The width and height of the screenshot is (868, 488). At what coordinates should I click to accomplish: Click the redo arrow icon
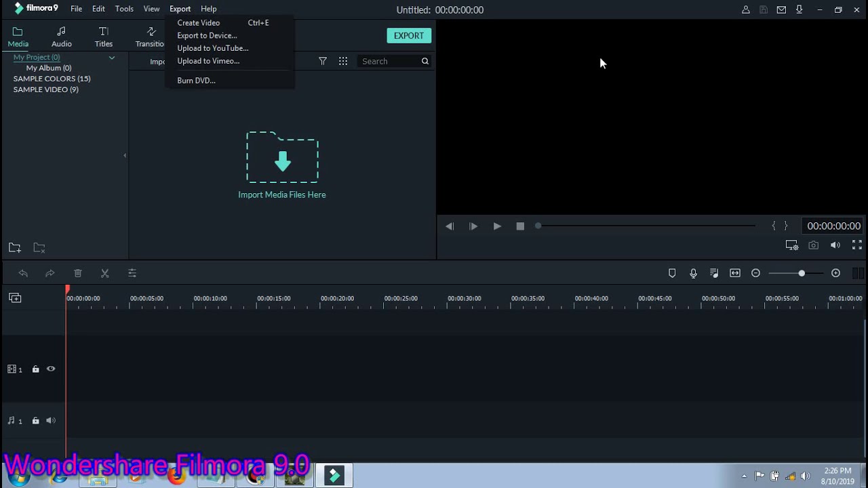[50, 273]
